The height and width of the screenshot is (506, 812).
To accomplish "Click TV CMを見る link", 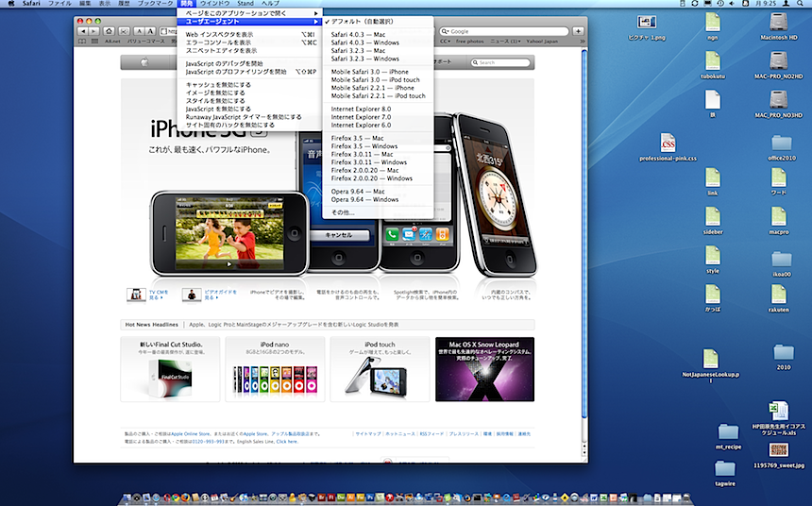I will (159, 295).
